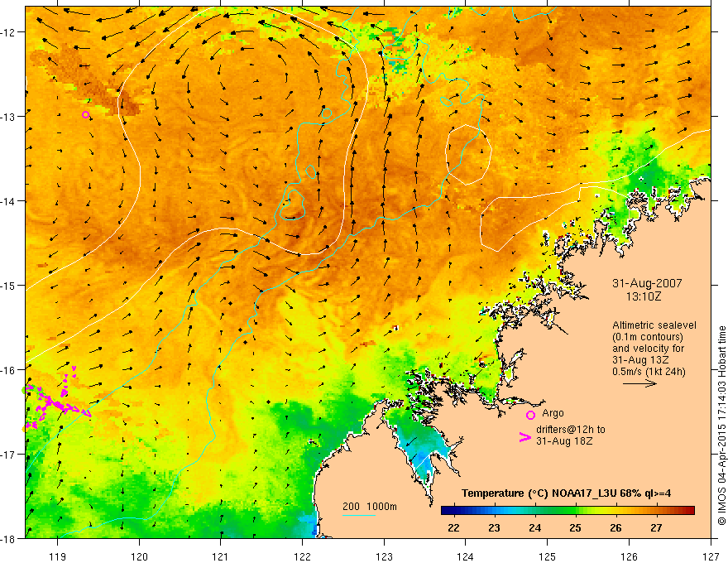
Task: Click the '120' longitude axis label
Action: [x=139, y=556]
